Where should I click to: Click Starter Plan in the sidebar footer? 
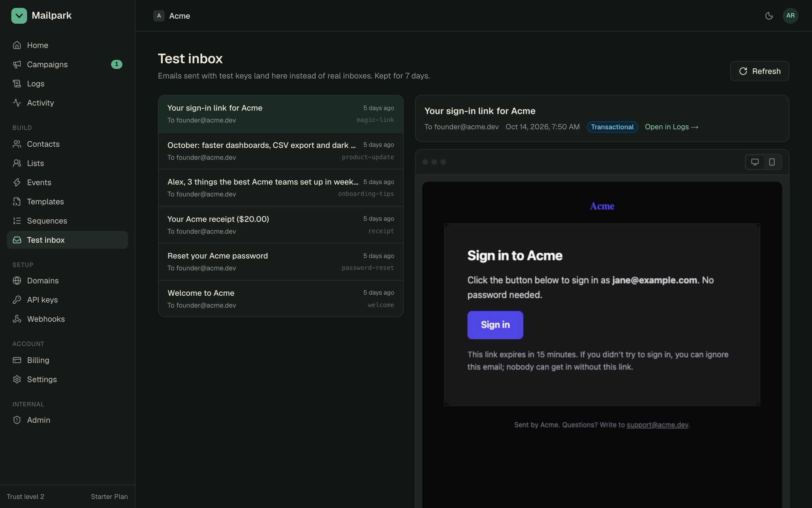109,496
